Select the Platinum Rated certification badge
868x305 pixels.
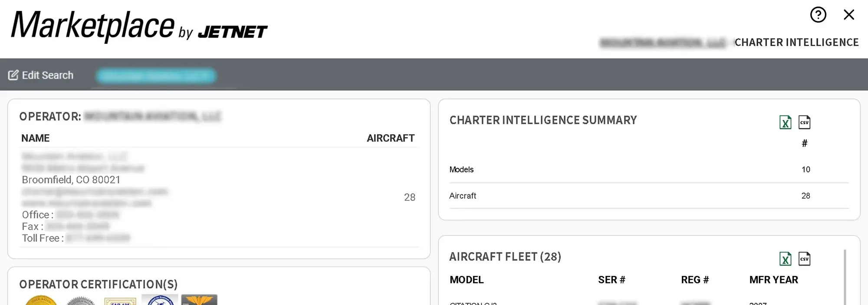pyautogui.click(x=80, y=300)
